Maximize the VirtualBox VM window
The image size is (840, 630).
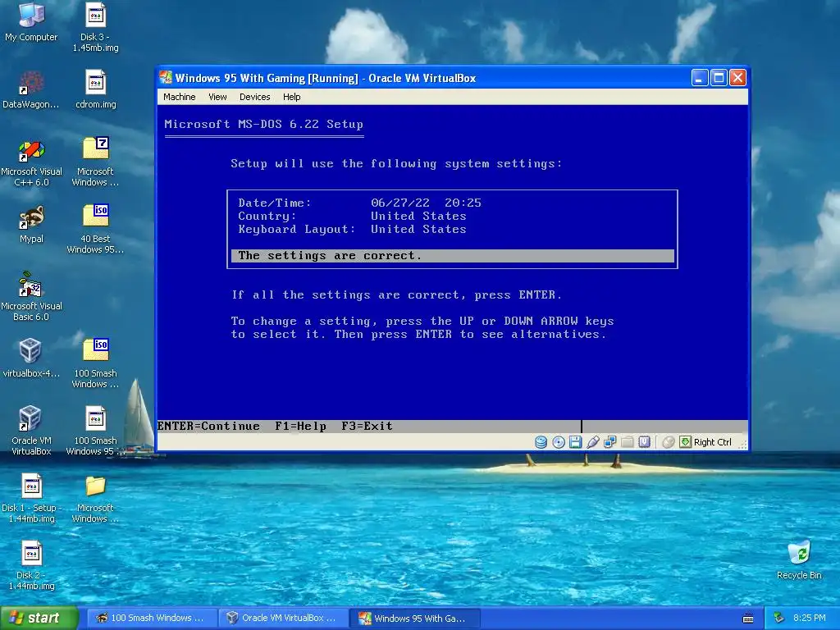coord(719,78)
